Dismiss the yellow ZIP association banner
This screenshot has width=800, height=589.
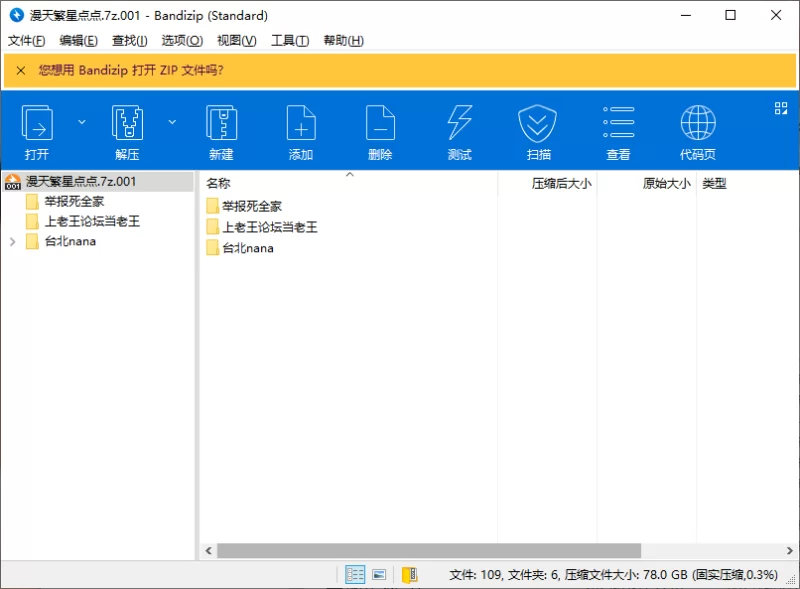(21, 70)
